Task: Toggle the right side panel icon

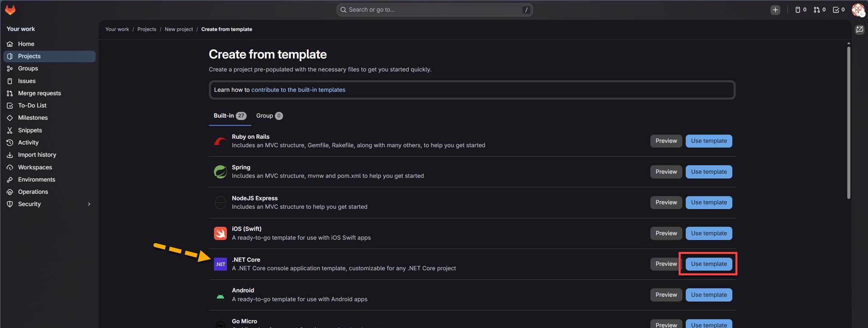Action: [x=860, y=30]
